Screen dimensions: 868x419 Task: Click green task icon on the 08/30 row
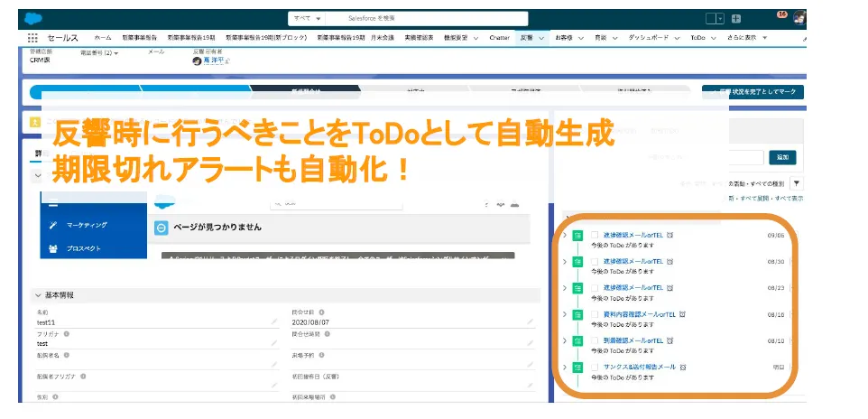click(578, 262)
